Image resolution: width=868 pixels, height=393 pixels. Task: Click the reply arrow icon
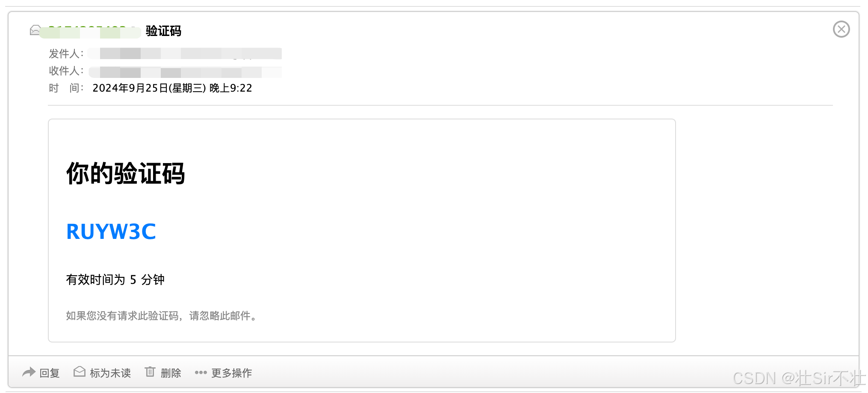(x=29, y=372)
